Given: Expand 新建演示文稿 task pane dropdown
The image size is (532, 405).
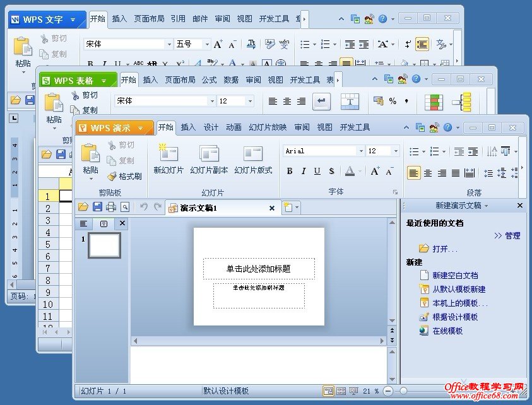Looking at the screenshot, I should (x=486, y=206).
